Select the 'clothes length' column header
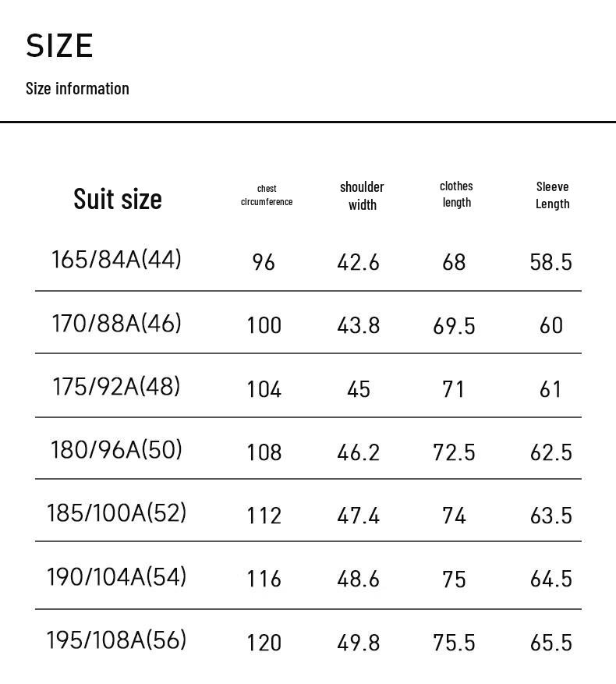Image resolution: width=616 pixels, height=684 pixels. coord(456,194)
